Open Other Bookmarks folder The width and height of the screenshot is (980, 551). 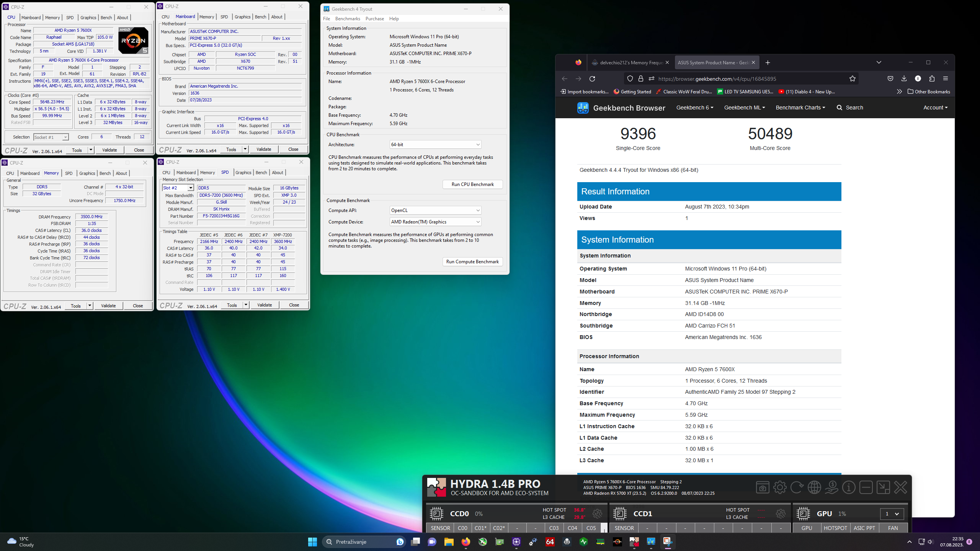929,92
